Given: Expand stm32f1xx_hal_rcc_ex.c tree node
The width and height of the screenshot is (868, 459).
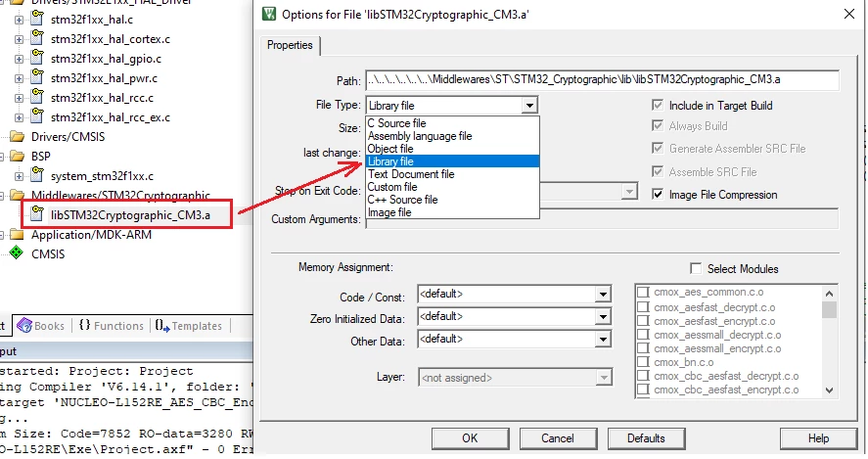Looking at the screenshot, I should (x=19, y=118).
